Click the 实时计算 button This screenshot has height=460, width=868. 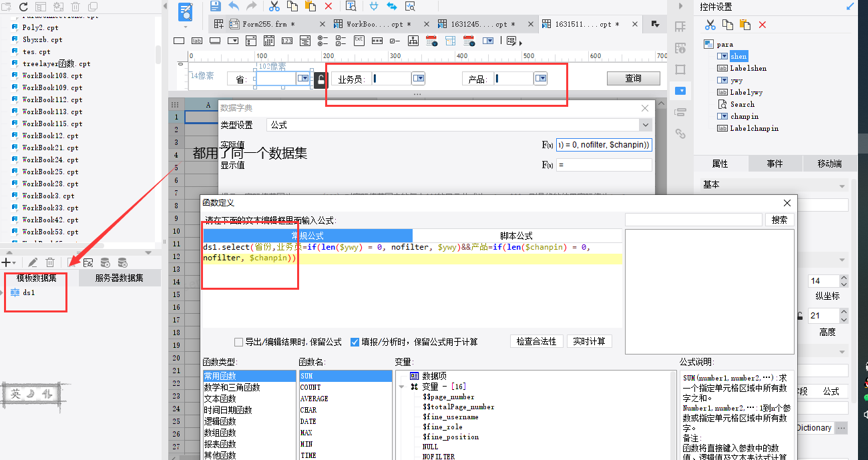pyautogui.click(x=590, y=341)
